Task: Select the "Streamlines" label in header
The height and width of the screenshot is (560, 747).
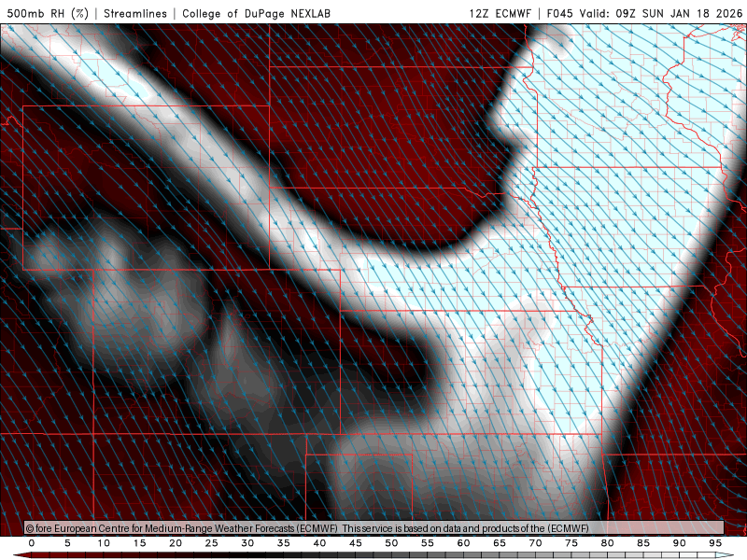Action: [x=135, y=13]
